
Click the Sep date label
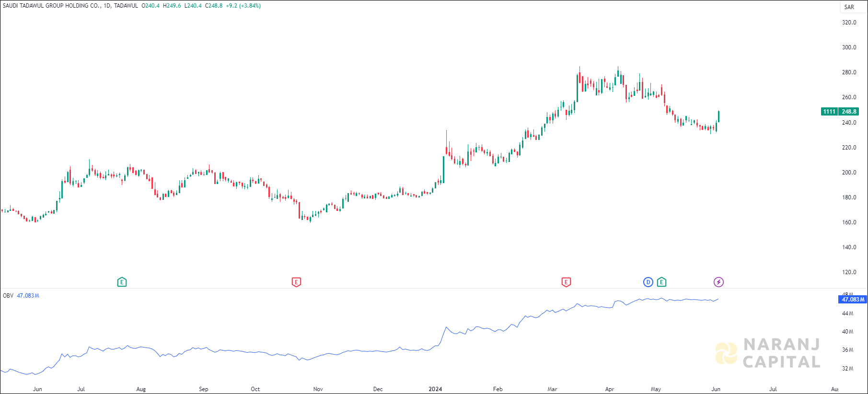(x=204, y=389)
